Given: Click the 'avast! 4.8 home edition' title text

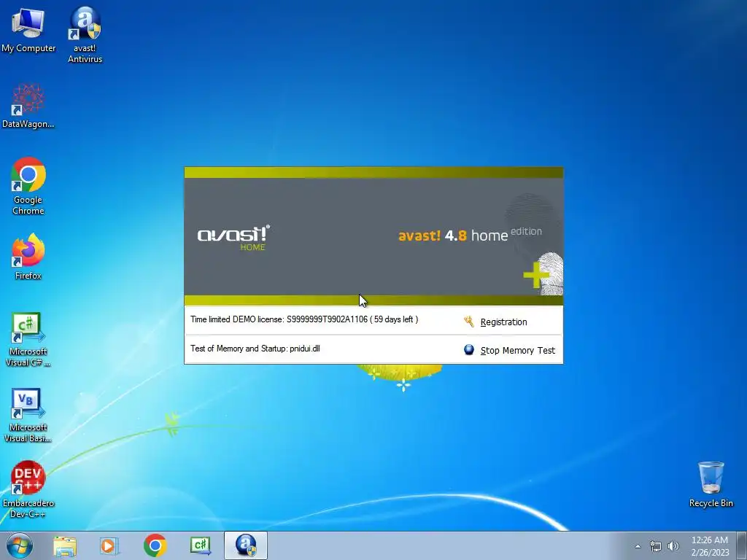Looking at the screenshot, I should [x=470, y=235].
